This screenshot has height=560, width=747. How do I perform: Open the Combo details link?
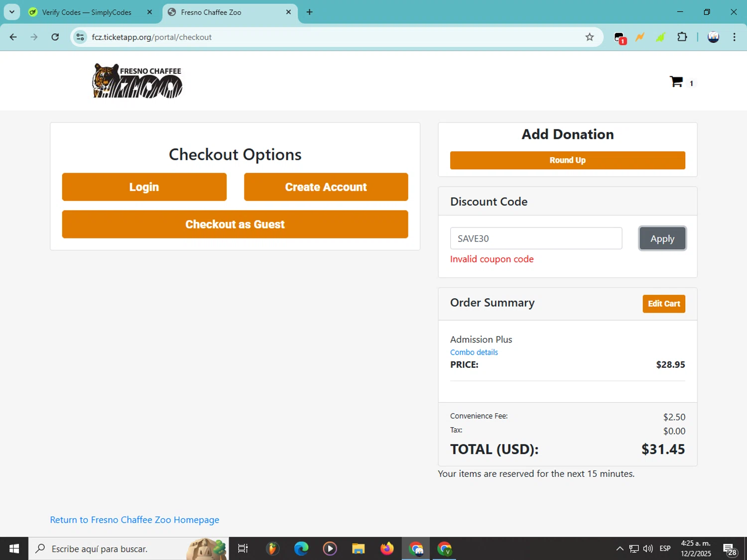click(x=474, y=352)
